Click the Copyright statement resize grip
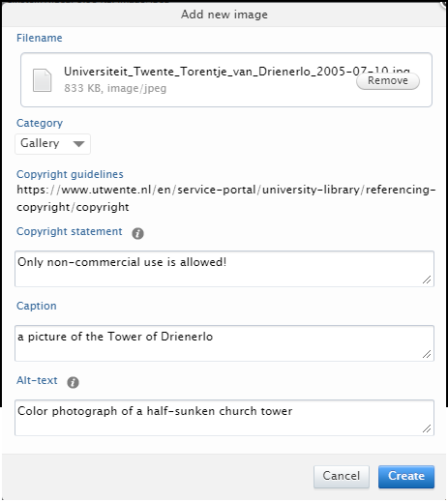 [x=427, y=280]
